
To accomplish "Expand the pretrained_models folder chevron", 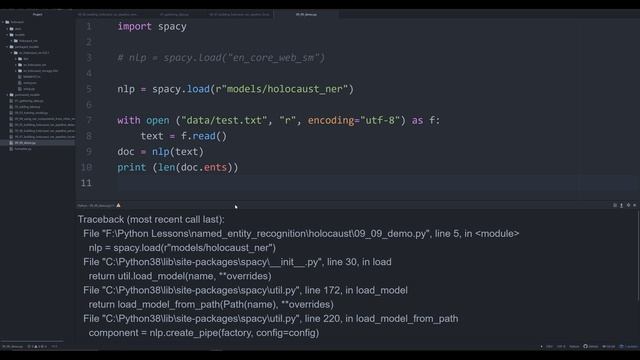I will pos(7,95).
